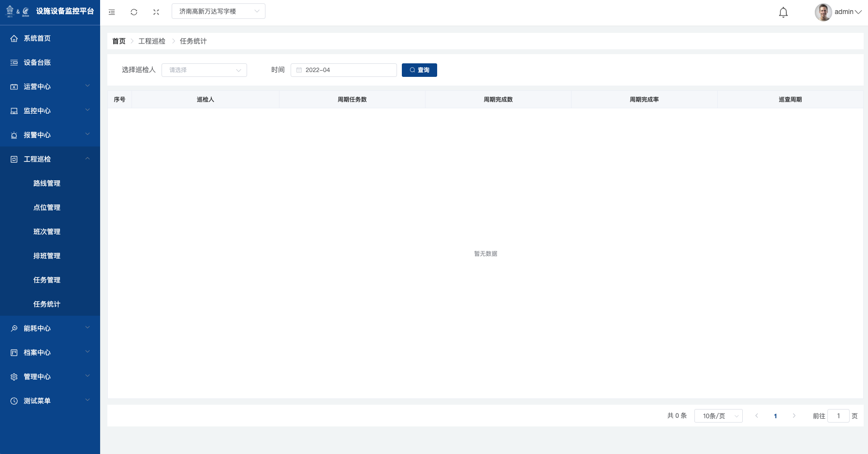
Task: Open the 济南高新万达写字楼 project dropdown
Action: 218,11
